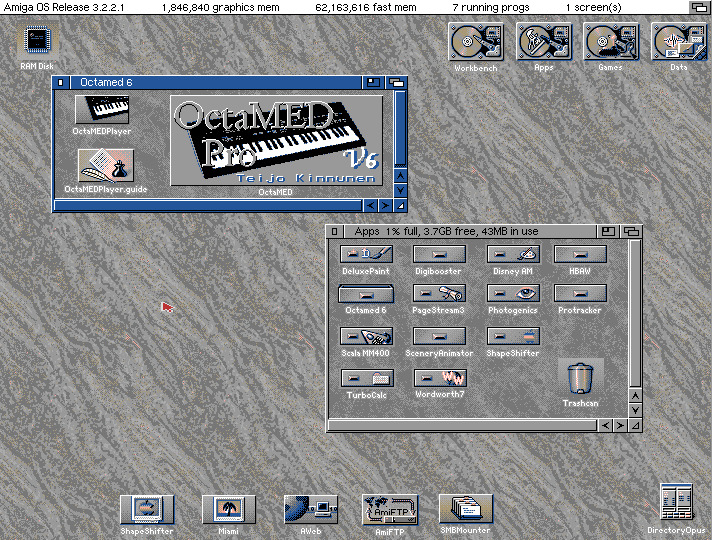Select the DeluxePaint drawer
Viewport: 712px width, 540px height.
pyautogui.click(x=366, y=254)
